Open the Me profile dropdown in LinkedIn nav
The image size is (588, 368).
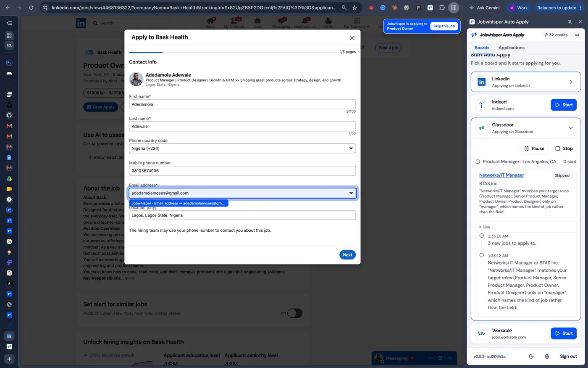[x=328, y=23]
